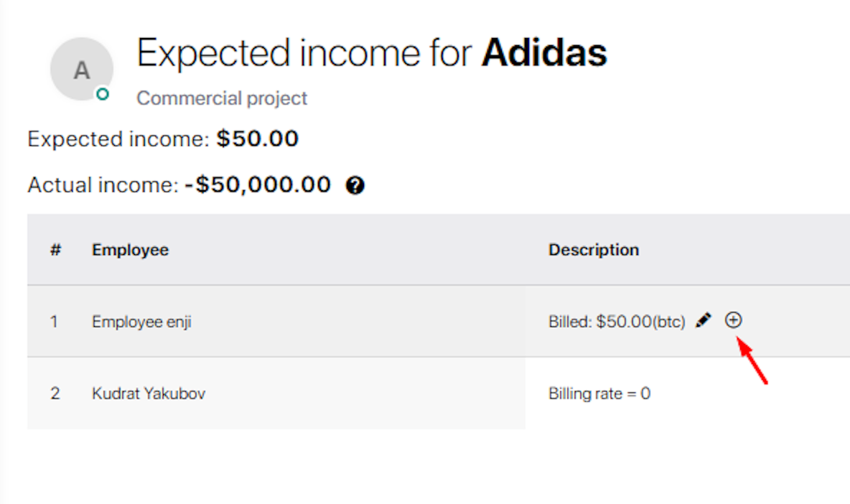This screenshot has height=504, width=850.
Task: Select the Description column header
Action: coord(594,250)
